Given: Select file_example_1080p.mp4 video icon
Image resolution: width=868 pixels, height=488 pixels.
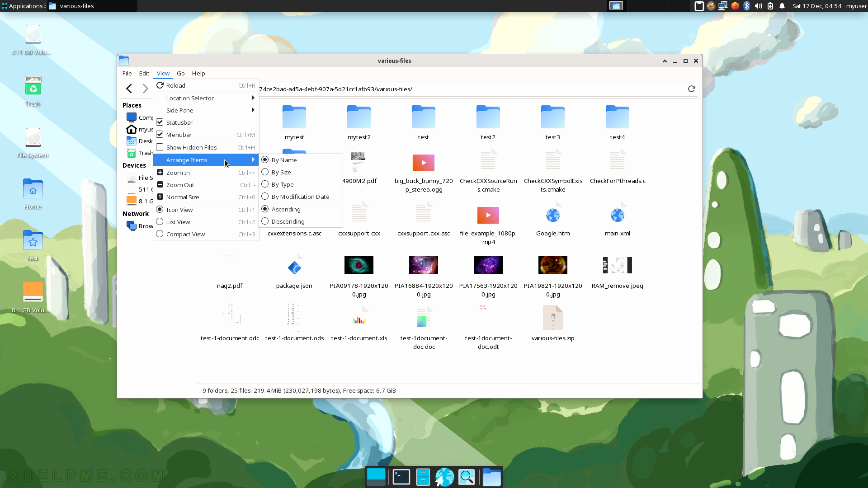Looking at the screenshot, I should point(488,215).
